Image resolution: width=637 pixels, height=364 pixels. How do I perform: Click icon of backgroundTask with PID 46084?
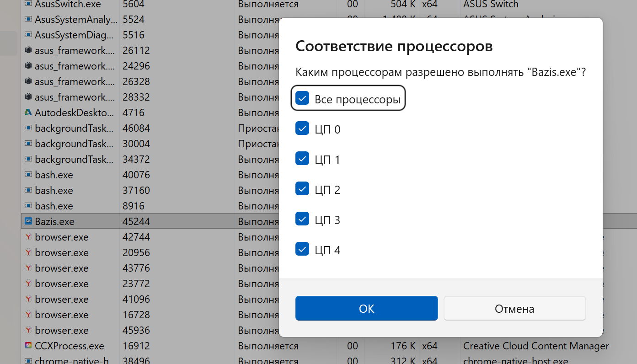coord(28,128)
